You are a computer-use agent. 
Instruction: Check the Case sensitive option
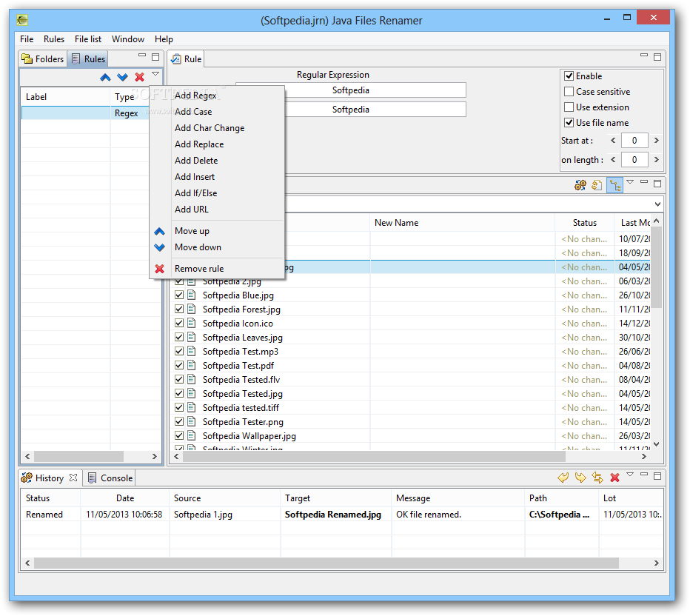tap(569, 92)
